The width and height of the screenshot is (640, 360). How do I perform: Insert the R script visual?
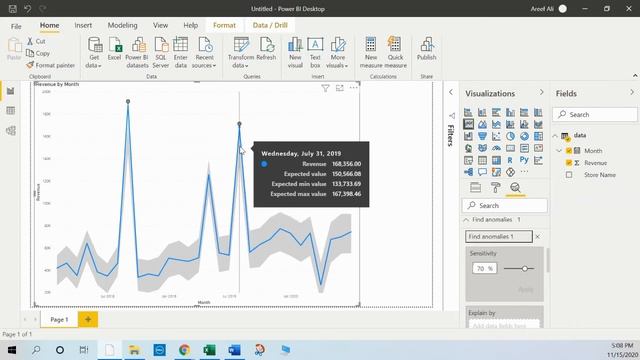[x=510, y=160]
